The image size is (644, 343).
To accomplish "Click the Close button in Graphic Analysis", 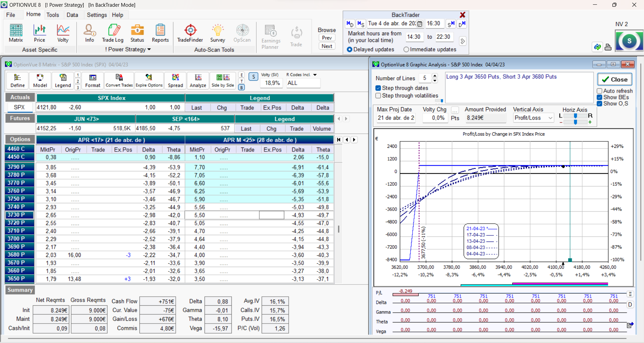I will coord(614,79).
